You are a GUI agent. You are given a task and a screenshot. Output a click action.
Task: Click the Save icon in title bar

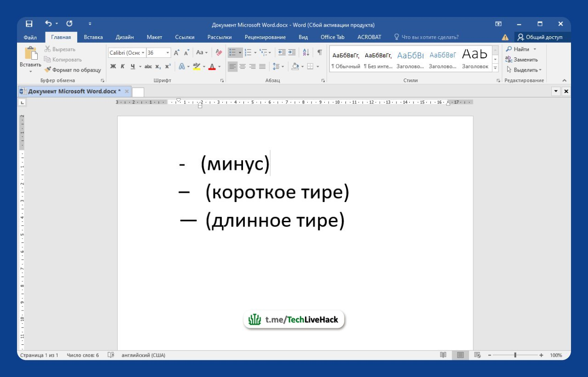(29, 24)
